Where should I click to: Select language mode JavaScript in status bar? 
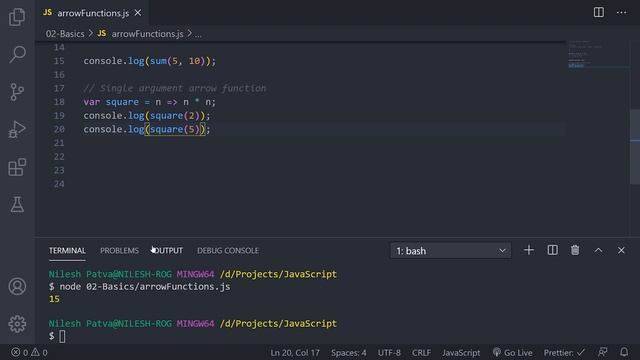click(461, 353)
